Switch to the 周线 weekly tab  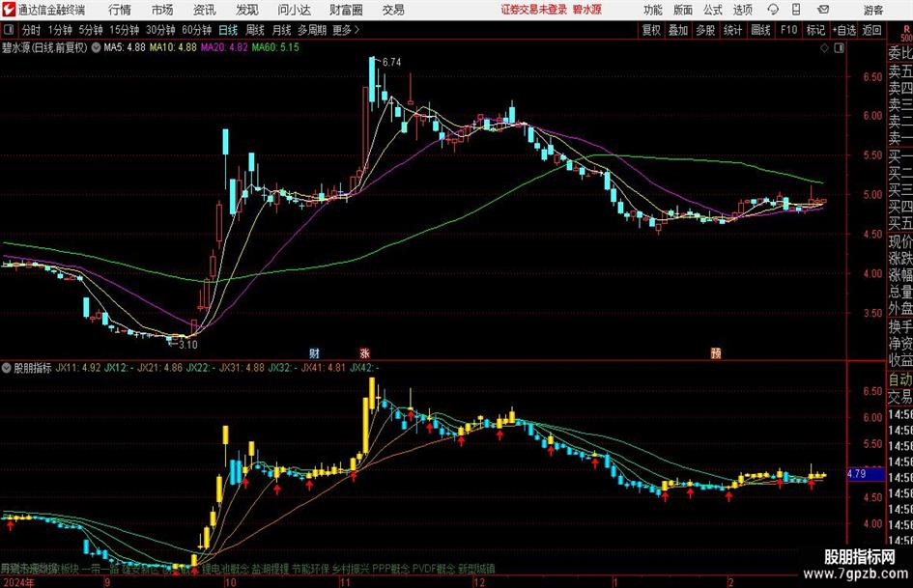254,30
